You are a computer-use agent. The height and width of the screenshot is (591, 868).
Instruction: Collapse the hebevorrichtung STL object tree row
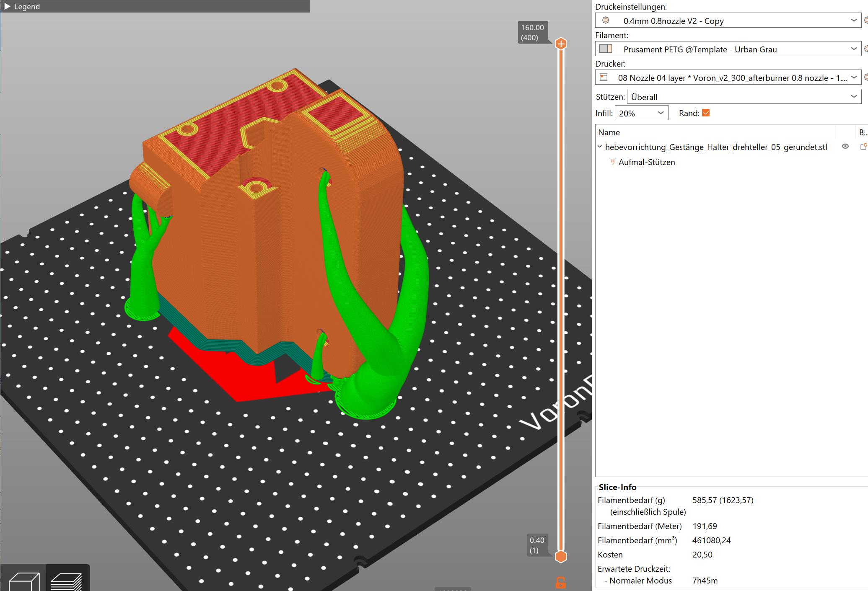point(599,147)
